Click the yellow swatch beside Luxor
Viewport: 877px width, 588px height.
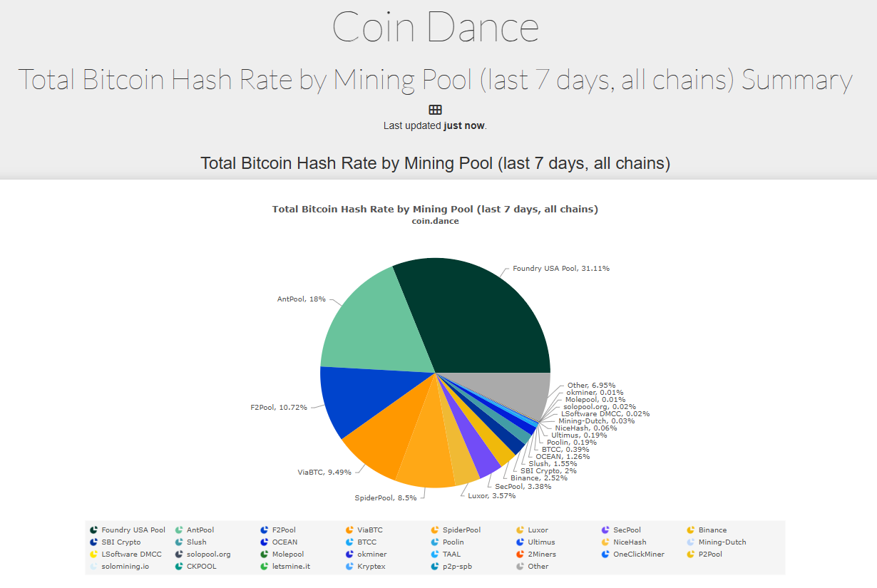520,530
